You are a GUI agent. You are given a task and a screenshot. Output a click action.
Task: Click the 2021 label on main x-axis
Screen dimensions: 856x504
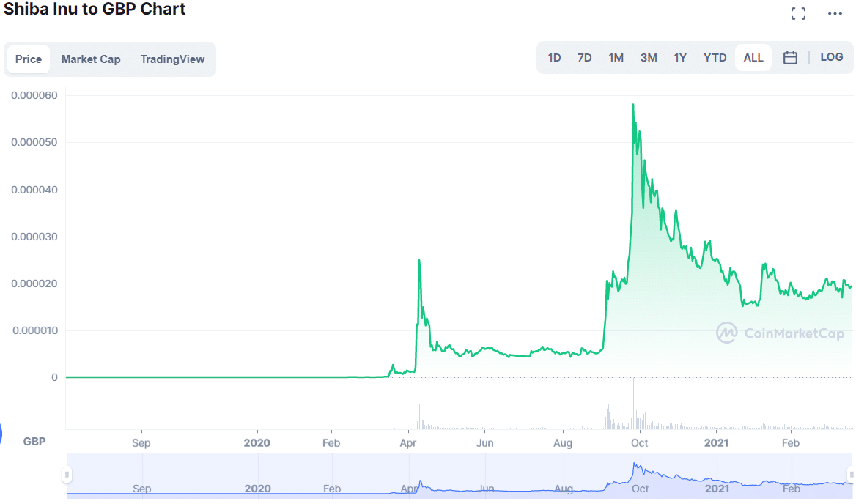coord(716,443)
